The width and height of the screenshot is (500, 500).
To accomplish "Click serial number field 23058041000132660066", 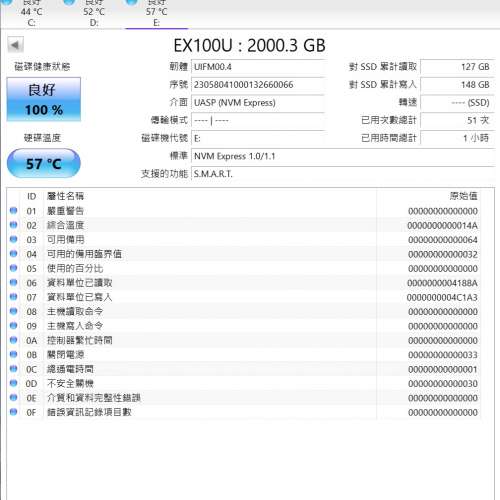I will tap(258, 85).
